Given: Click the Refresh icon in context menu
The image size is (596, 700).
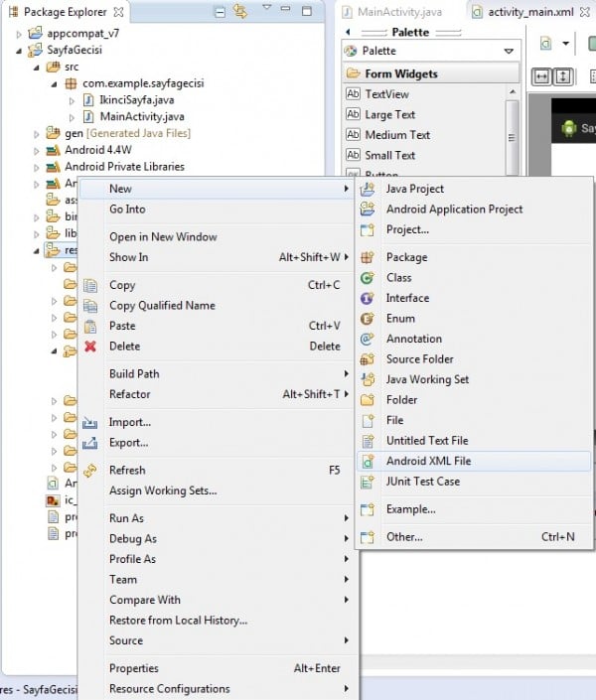Looking at the screenshot, I should coord(90,471).
